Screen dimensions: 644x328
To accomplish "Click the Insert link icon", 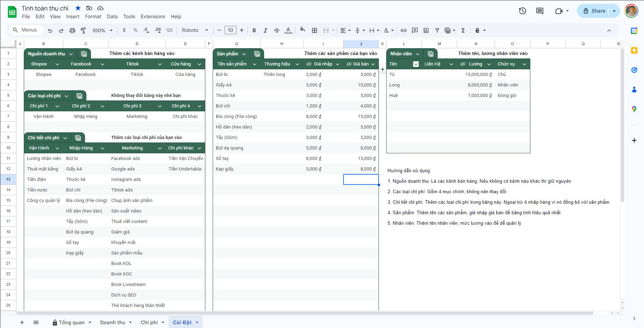I will [x=403, y=30].
